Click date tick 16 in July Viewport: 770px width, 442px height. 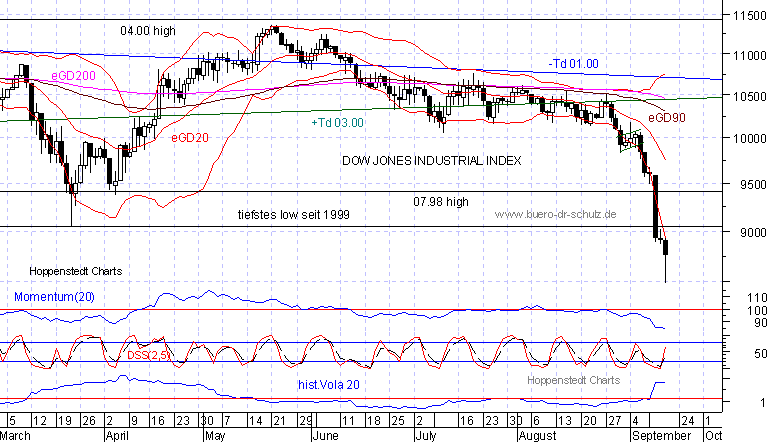click(466, 421)
